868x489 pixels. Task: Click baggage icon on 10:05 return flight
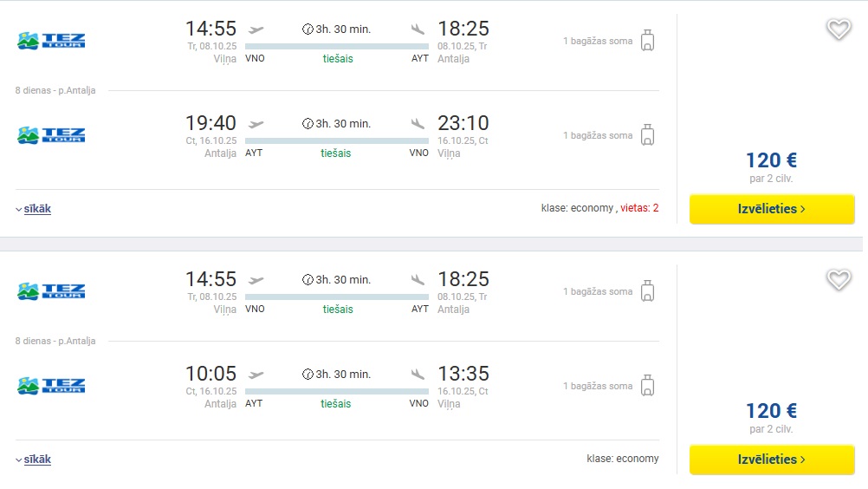pos(647,386)
